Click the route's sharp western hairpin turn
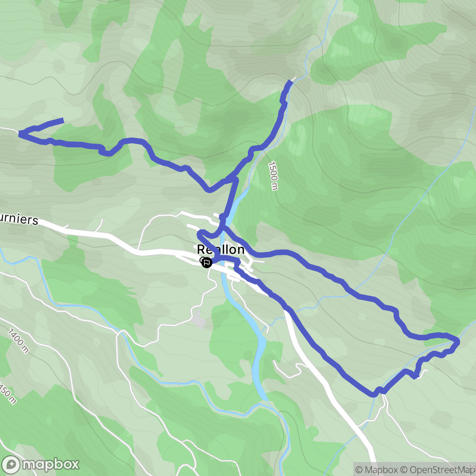The width and height of the screenshot is (476, 476). [x=21, y=133]
